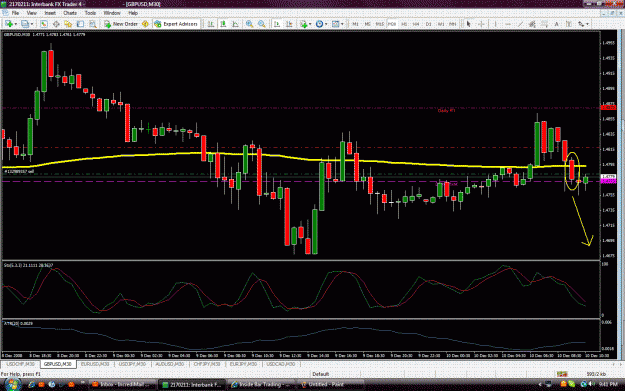Switch to H4 timeframe

416,24
